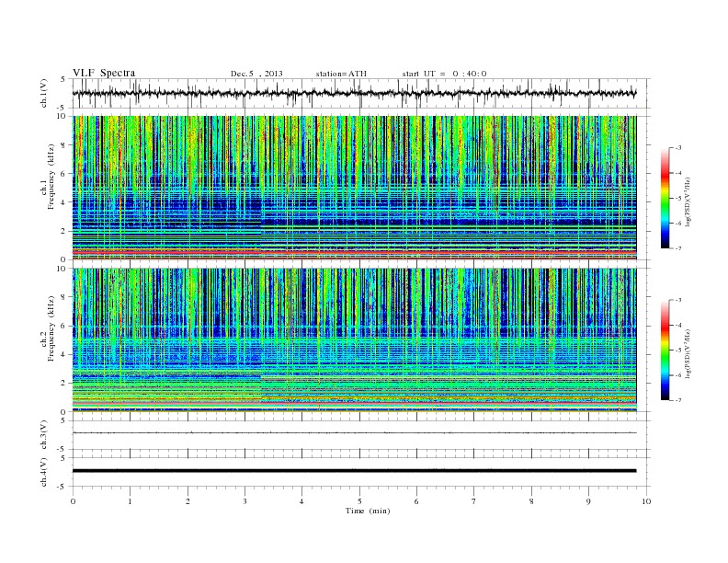Click time-axis tick label "9"
728x563 pixels.
pyautogui.click(x=588, y=501)
